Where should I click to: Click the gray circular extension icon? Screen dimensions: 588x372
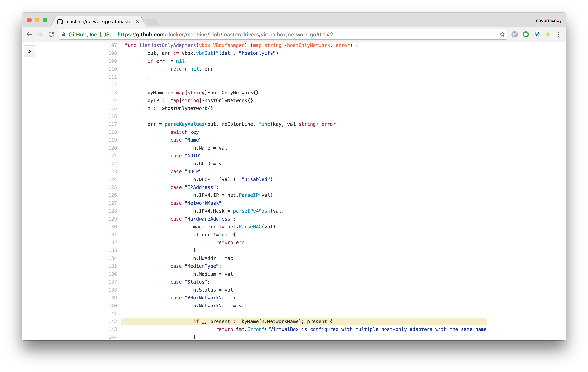tap(514, 35)
